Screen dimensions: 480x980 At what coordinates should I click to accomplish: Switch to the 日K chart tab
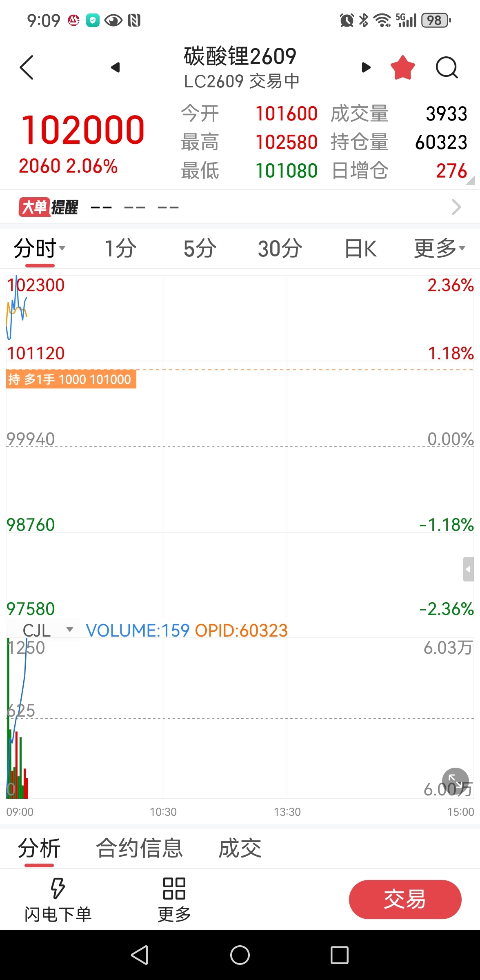tap(361, 248)
